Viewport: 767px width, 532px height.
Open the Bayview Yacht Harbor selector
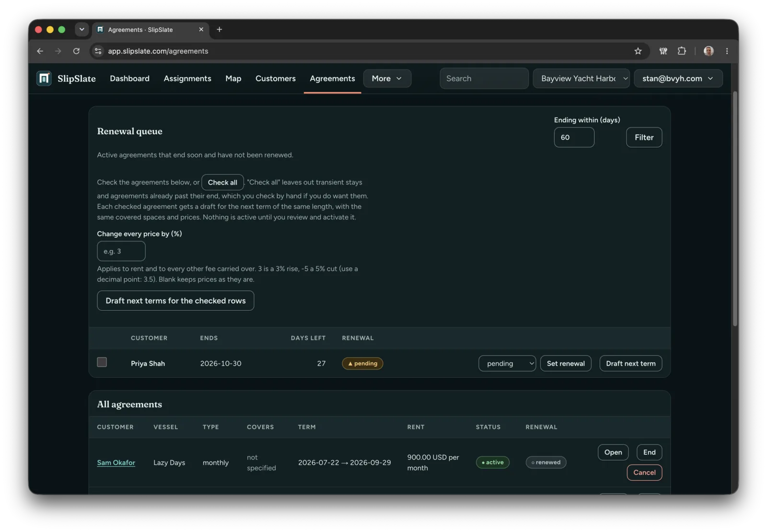point(581,78)
